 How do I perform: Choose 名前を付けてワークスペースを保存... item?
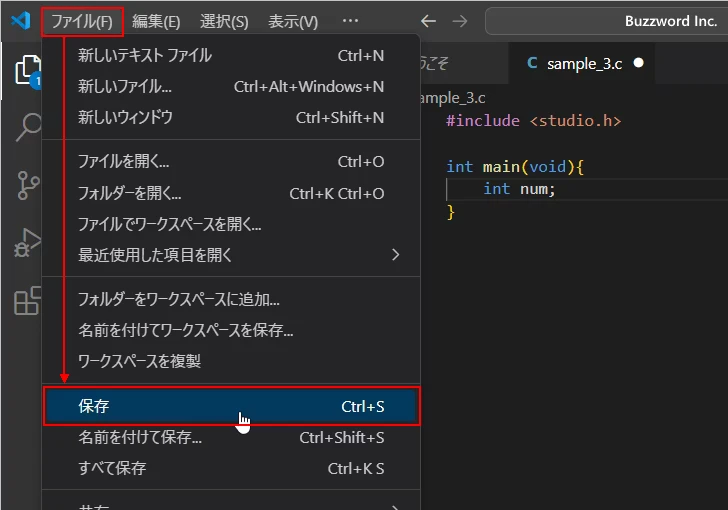pyautogui.click(x=231, y=330)
